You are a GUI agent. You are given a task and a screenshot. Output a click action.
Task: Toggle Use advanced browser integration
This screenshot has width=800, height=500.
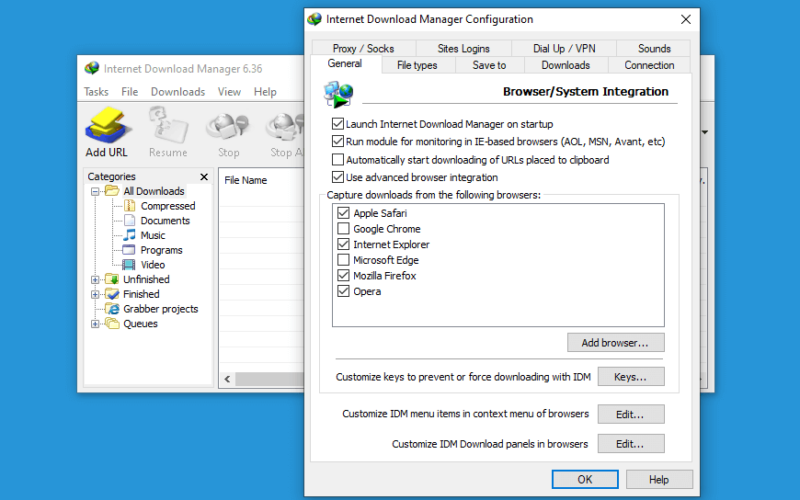click(337, 177)
